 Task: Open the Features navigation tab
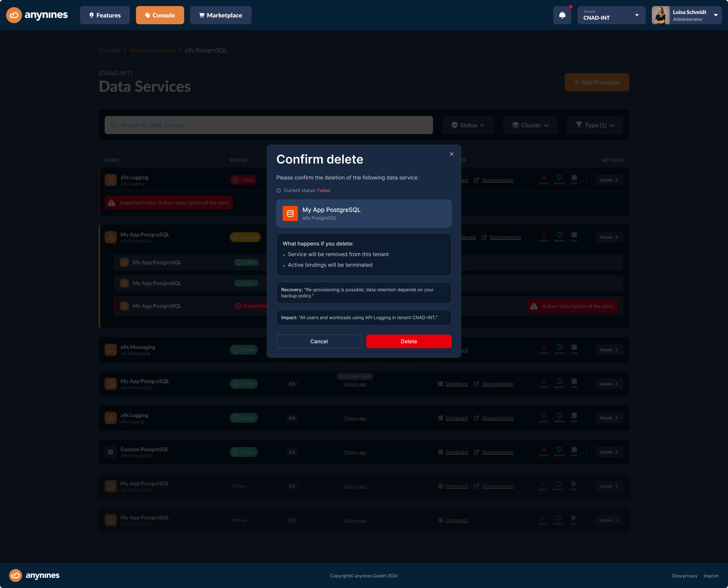coord(105,15)
